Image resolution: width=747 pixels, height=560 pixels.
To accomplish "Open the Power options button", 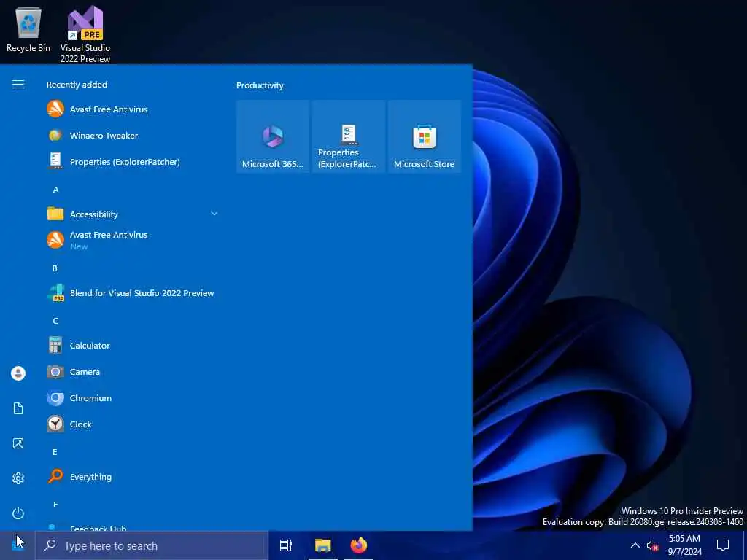I will coord(18,513).
